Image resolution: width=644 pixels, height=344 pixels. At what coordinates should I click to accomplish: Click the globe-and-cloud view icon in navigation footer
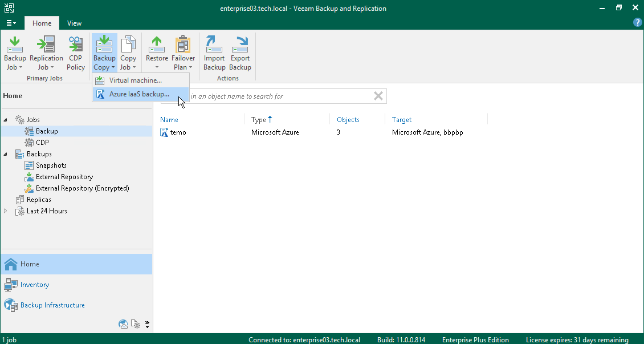click(123, 324)
